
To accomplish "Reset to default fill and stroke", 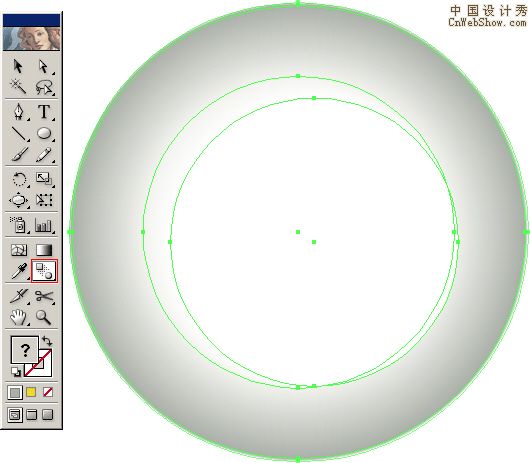I will [16, 371].
